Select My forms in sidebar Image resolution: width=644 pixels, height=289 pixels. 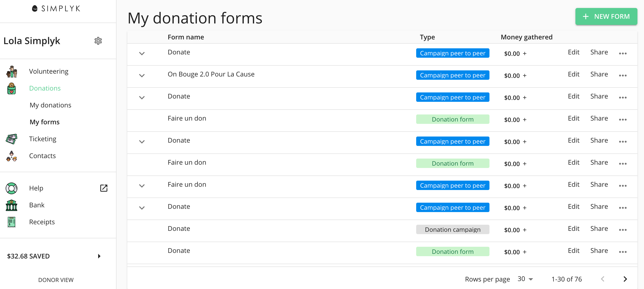(44, 122)
